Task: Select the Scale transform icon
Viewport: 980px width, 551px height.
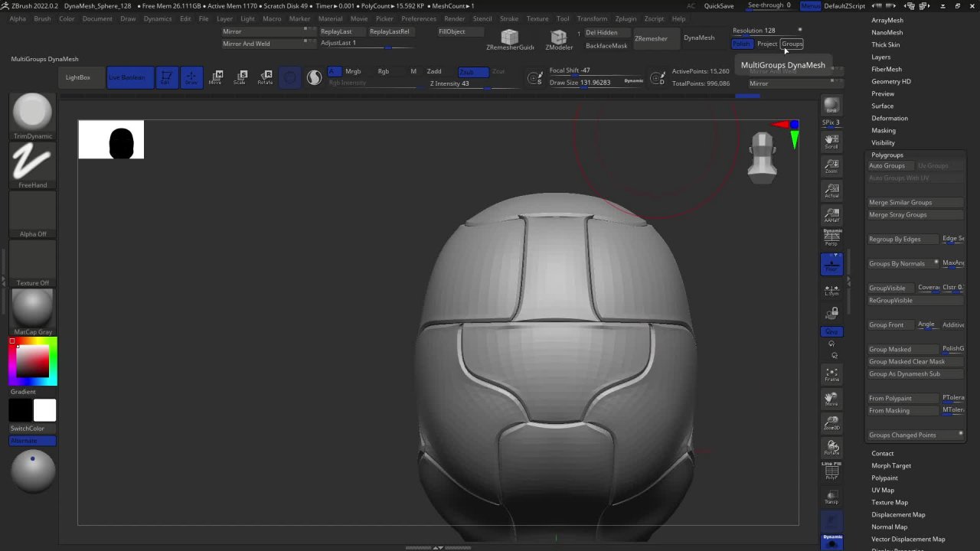Action: (x=240, y=77)
